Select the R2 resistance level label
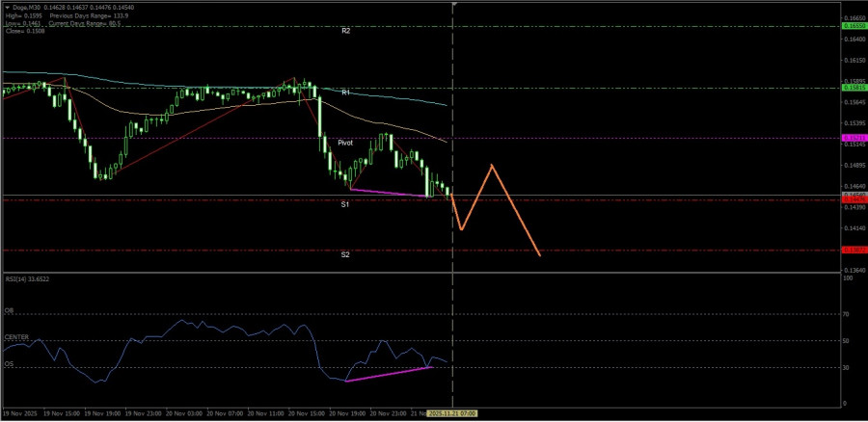The image size is (868, 422). (345, 32)
